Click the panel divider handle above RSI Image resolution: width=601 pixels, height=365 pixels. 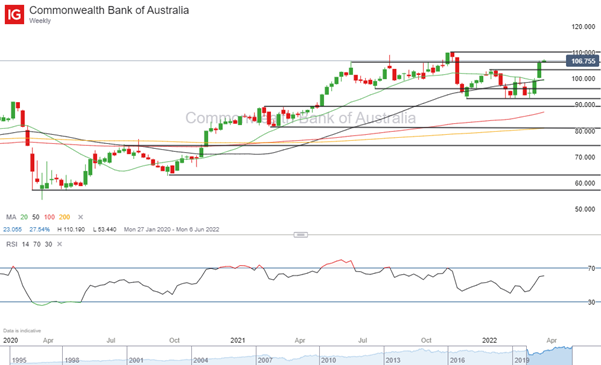click(x=300, y=235)
